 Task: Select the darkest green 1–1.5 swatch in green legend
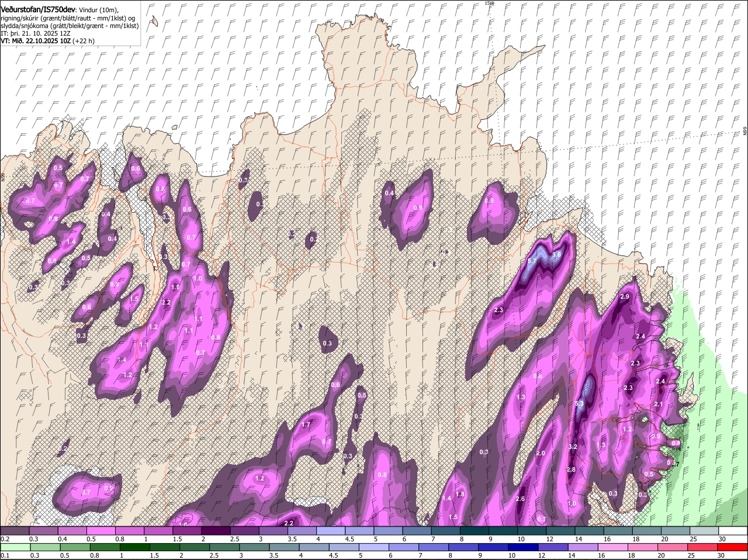tap(134, 547)
